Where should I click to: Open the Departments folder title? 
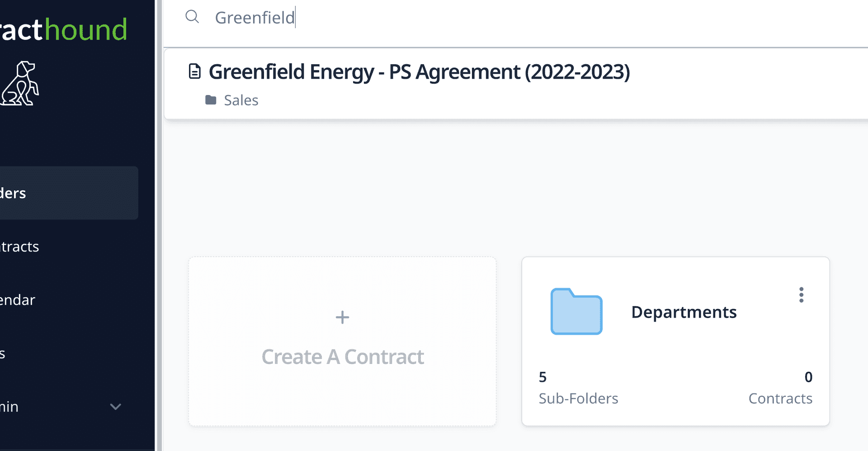(684, 312)
